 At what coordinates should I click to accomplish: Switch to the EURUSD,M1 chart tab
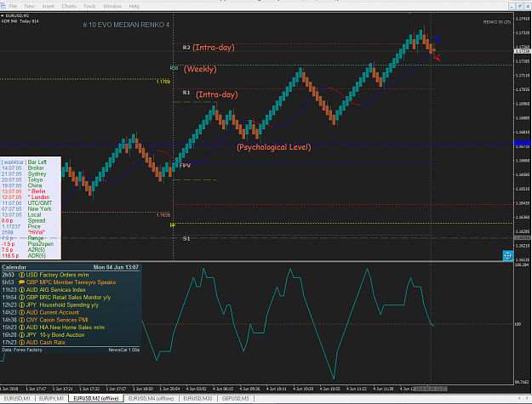(17, 398)
